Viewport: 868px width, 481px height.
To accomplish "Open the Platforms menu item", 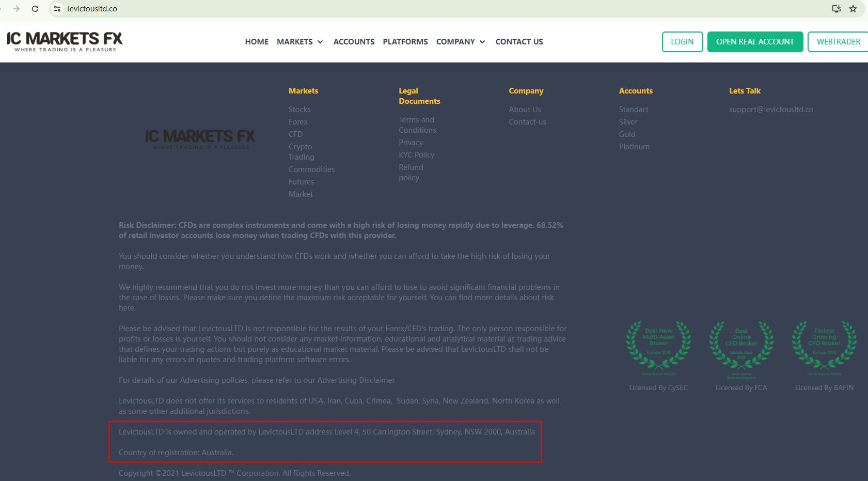I will click(405, 42).
